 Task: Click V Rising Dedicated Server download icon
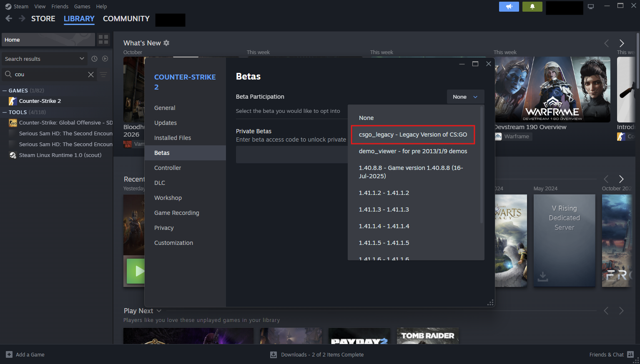point(543,277)
